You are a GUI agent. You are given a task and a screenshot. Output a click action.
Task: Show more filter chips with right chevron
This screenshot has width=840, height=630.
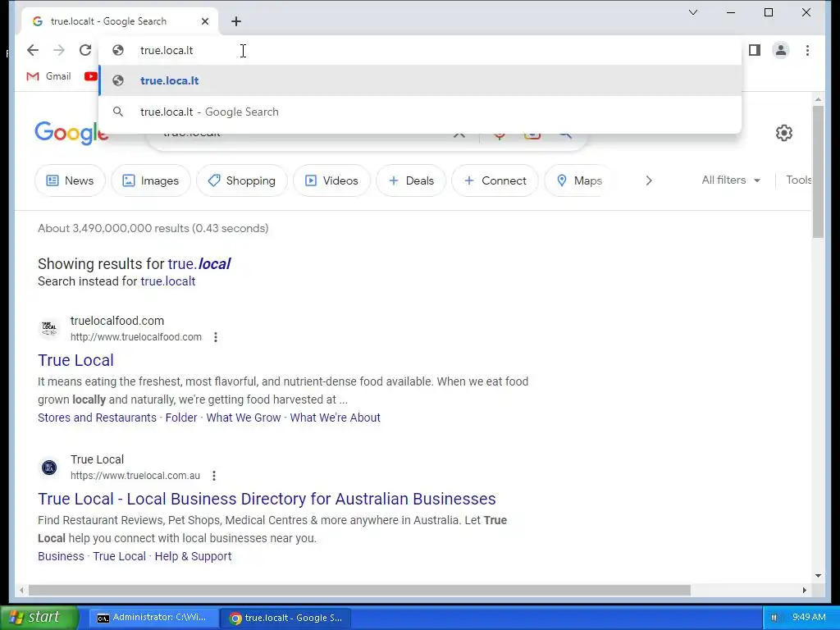649,180
